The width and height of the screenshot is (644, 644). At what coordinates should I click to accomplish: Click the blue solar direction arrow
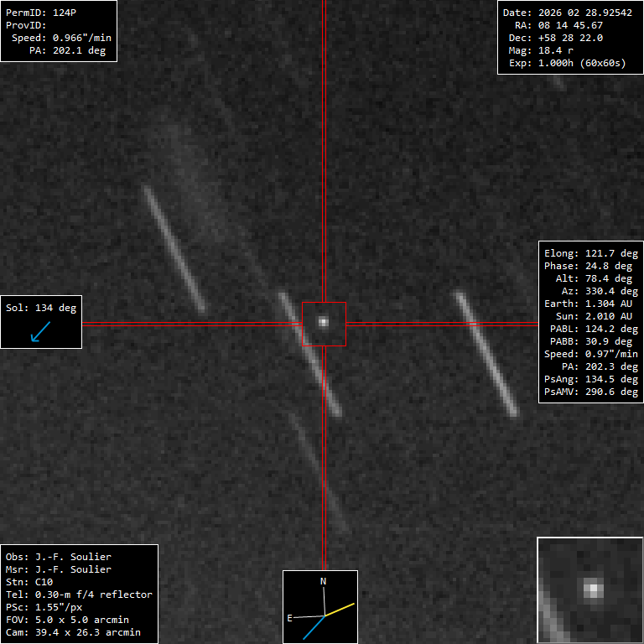(39, 332)
